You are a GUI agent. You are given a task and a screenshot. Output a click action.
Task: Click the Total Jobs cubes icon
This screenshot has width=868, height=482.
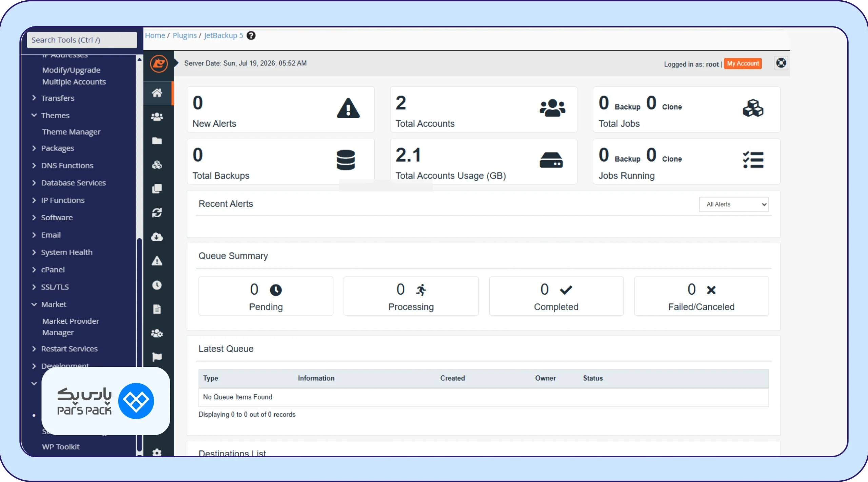(x=753, y=108)
